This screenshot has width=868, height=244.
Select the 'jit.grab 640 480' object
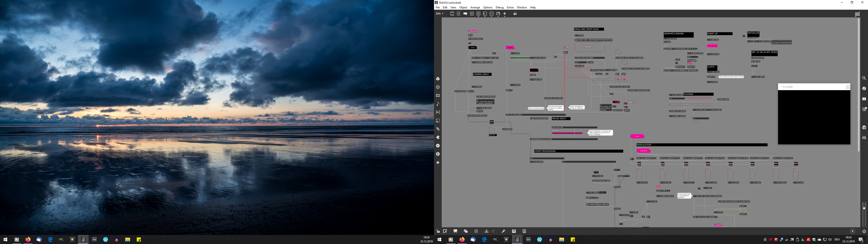tap(477, 116)
